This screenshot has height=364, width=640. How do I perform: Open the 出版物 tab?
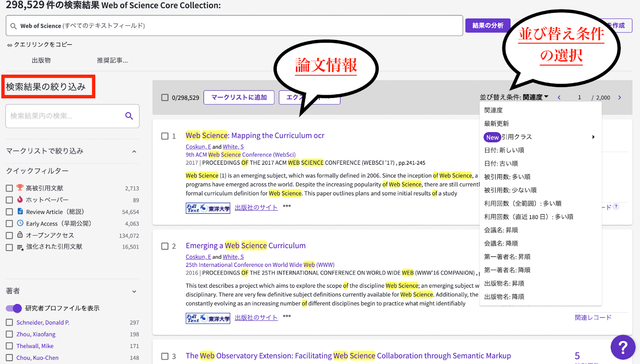pyautogui.click(x=41, y=60)
